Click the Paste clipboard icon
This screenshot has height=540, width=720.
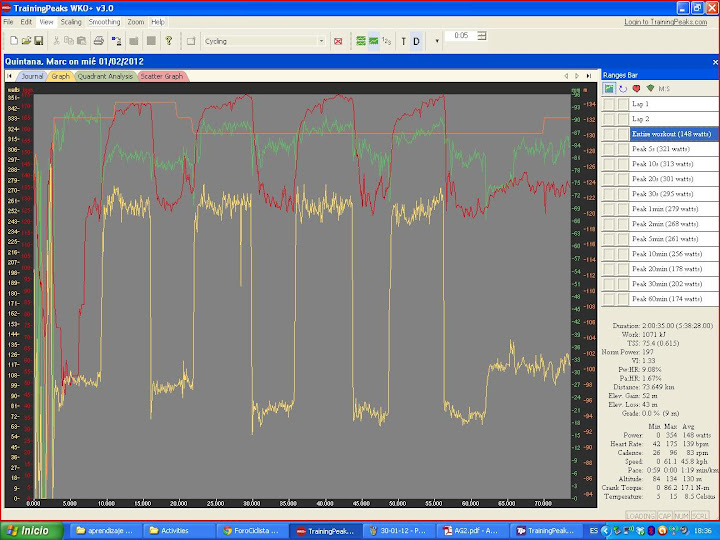point(82,41)
